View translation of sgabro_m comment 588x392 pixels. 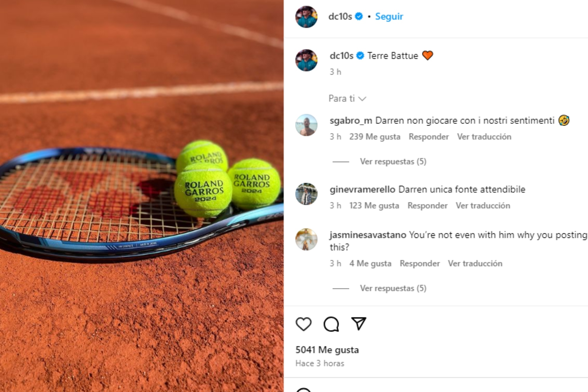tap(484, 137)
